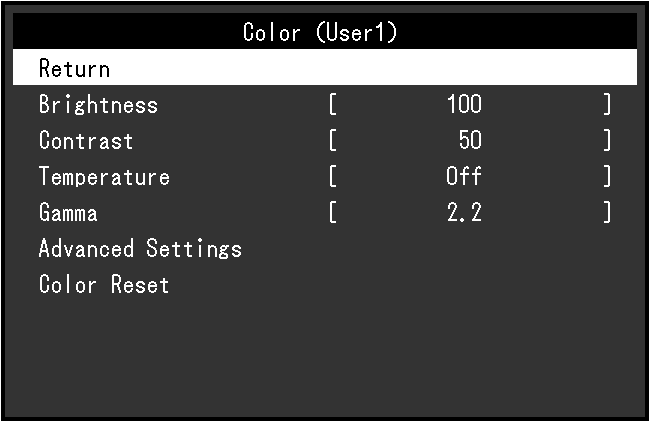Click left bracket of Contrast value
This screenshot has width=649, height=421.
pos(332,141)
